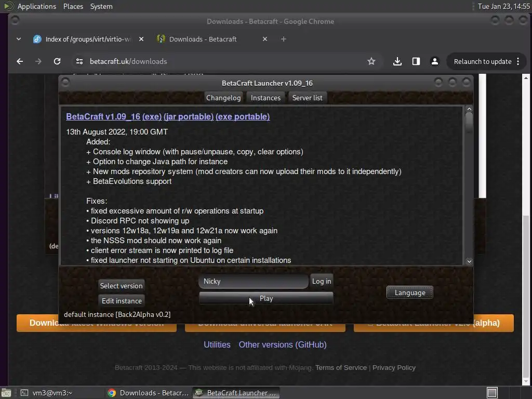This screenshot has height=399, width=532.
Task: Open a new Chrome tab with plus icon
Action: click(x=284, y=39)
